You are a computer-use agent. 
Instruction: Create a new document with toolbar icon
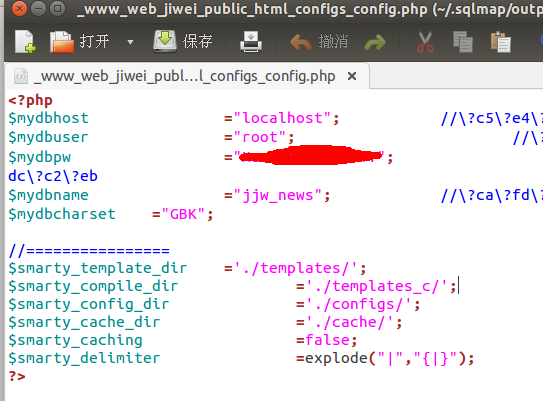[x=25, y=42]
